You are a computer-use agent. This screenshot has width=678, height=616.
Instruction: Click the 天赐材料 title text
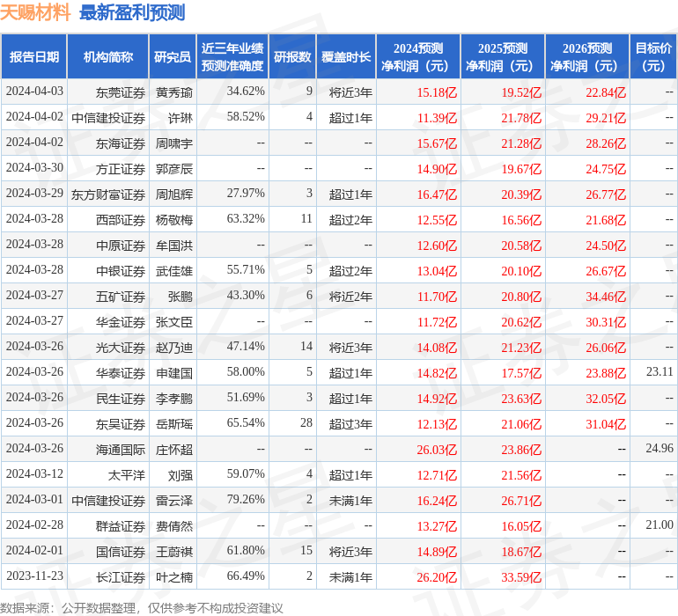pos(35,12)
